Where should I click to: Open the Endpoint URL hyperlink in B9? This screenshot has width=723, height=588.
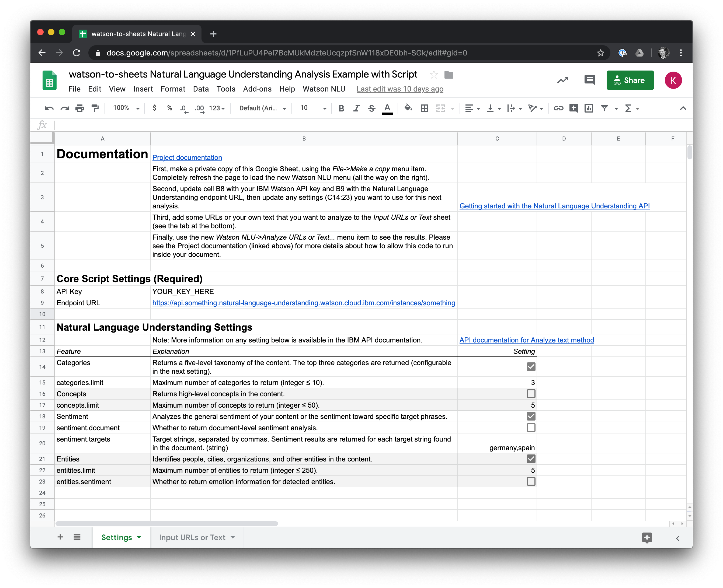click(304, 303)
